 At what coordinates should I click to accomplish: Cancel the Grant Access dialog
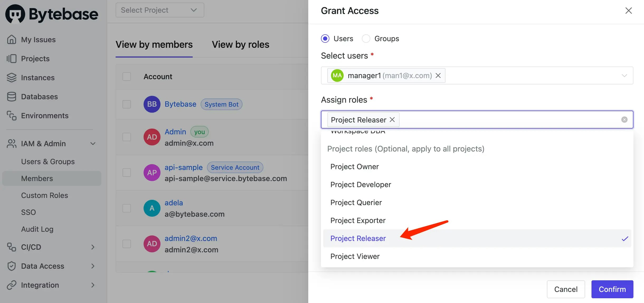point(566,289)
